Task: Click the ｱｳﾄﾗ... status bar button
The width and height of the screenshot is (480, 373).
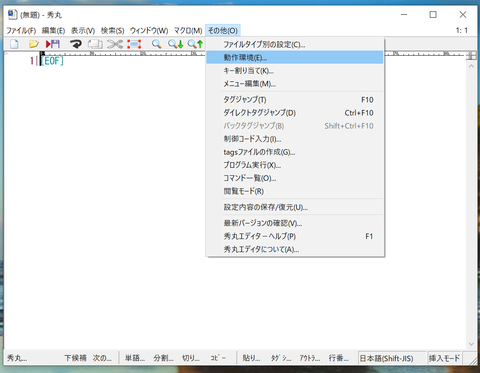Action: click(x=309, y=358)
